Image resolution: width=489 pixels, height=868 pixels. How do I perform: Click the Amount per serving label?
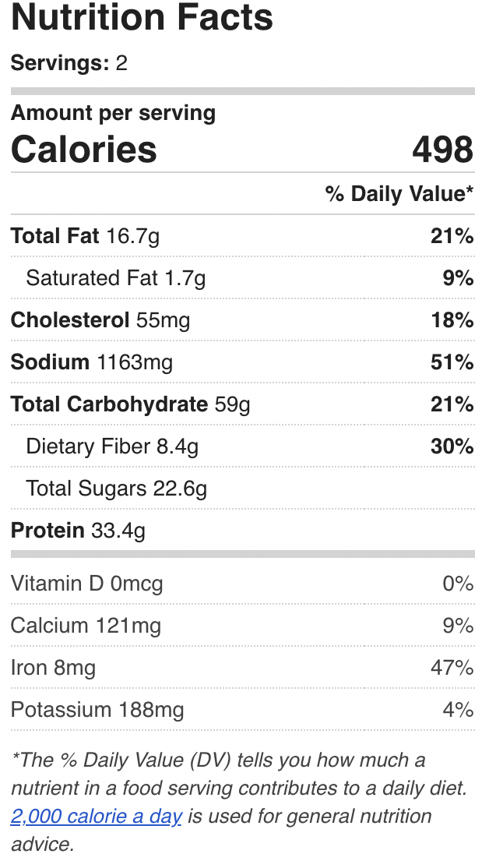coord(113,112)
